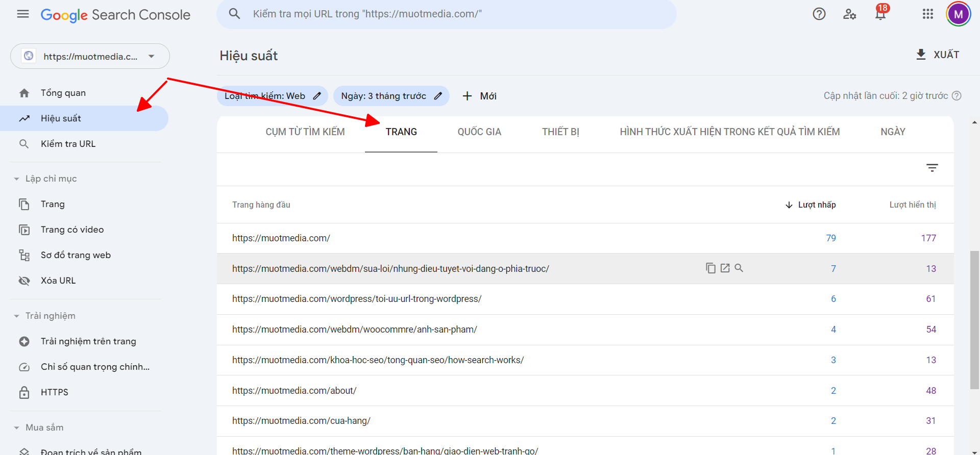This screenshot has width=980, height=455.
Task: Select the /about/ URL row
Action: point(585,391)
